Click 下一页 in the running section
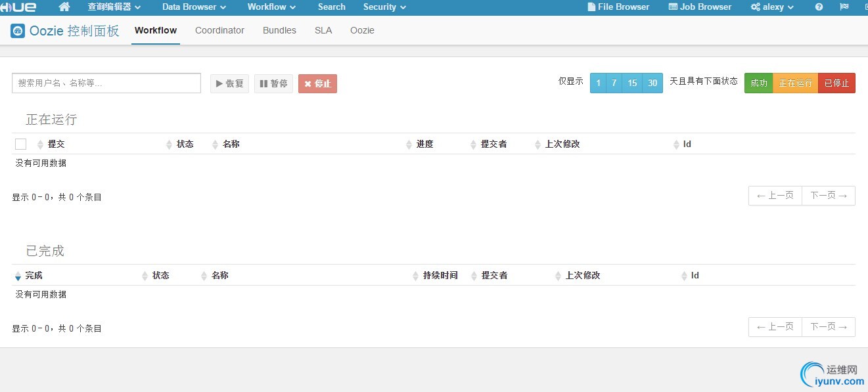 click(x=829, y=196)
